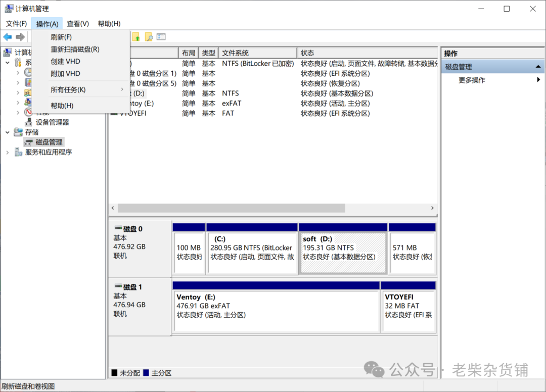Sort by the 布局 column header
This screenshot has width=546, height=392.
pyautogui.click(x=189, y=53)
